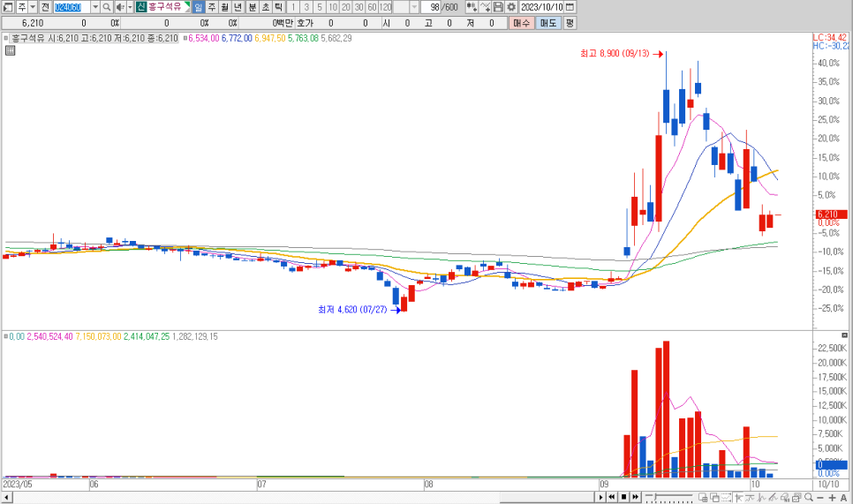Click the scrollbar right arrow at bottom

(600, 497)
